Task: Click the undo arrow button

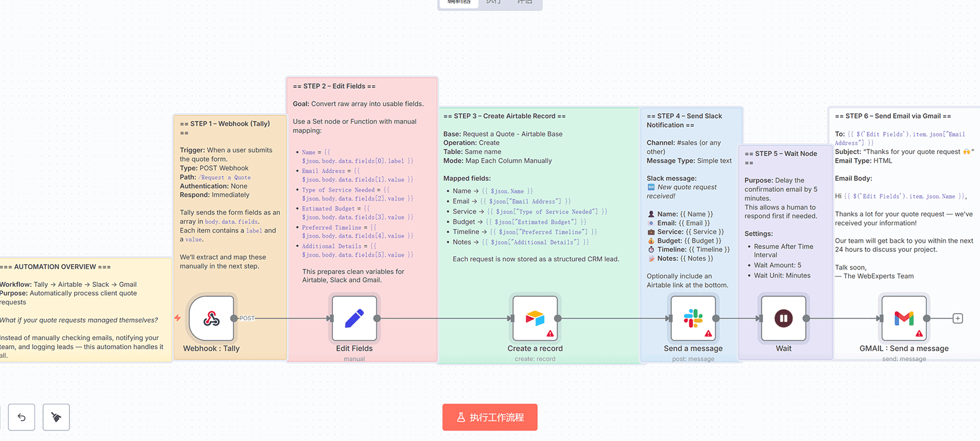Action: (22, 417)
